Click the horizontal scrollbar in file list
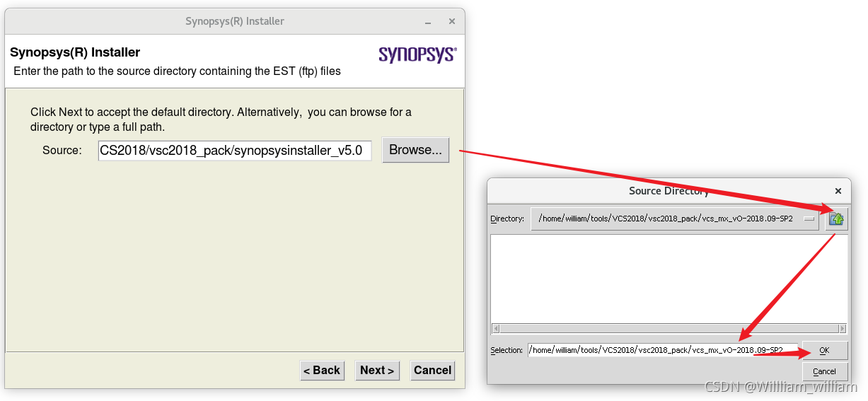The width and height of the screenshot is (868, 401). (669, 328)
